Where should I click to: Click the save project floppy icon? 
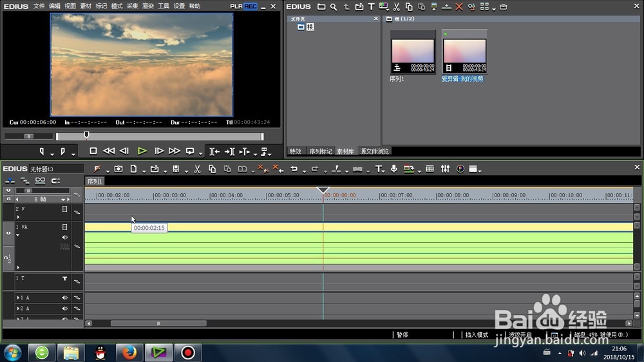click(x=176, y=169)
